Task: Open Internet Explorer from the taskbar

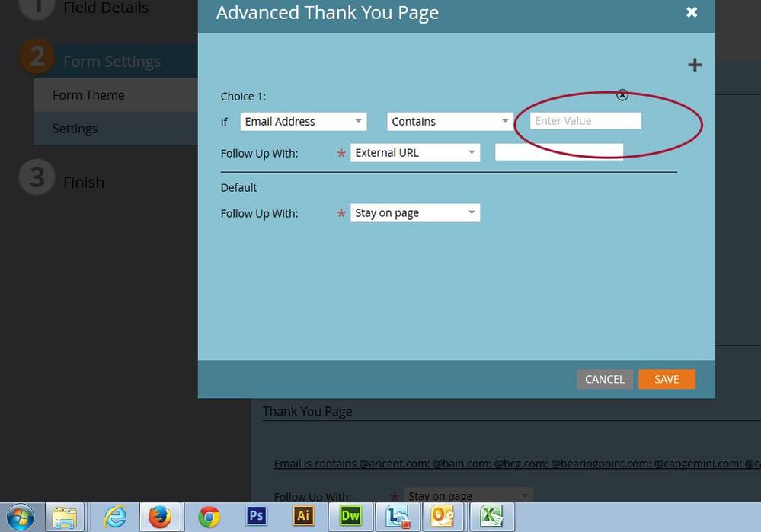Action: (114, 517)
